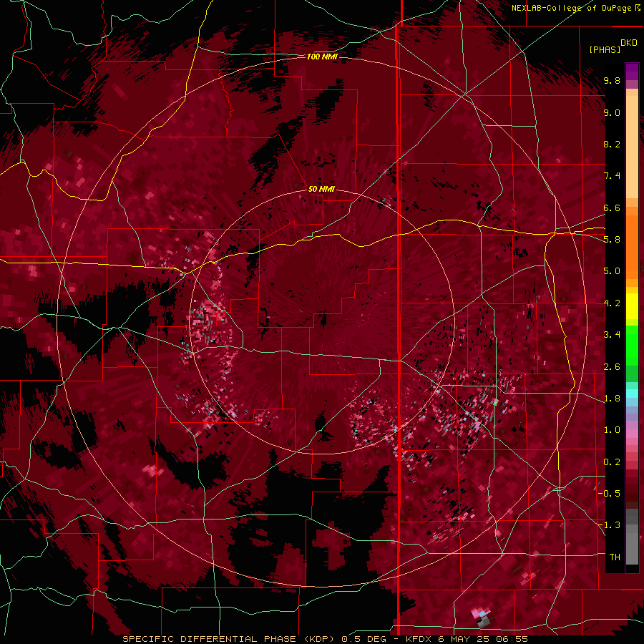Screen dimensions: 644x644
Task: Click the 0.2 value on color scale
Action: (612, 462)
